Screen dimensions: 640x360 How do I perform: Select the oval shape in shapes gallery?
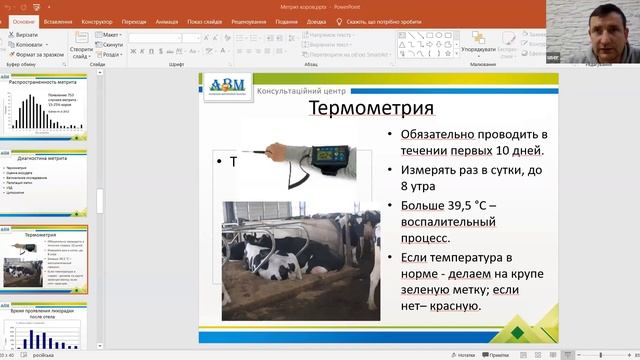[439, 36]
